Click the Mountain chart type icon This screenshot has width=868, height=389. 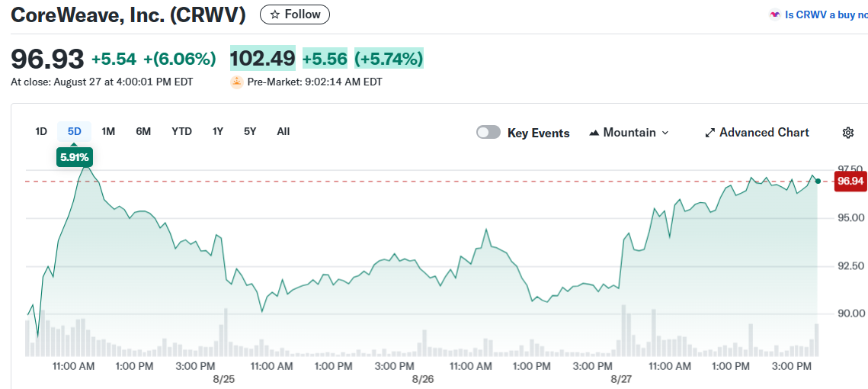[x=594, y=133]
